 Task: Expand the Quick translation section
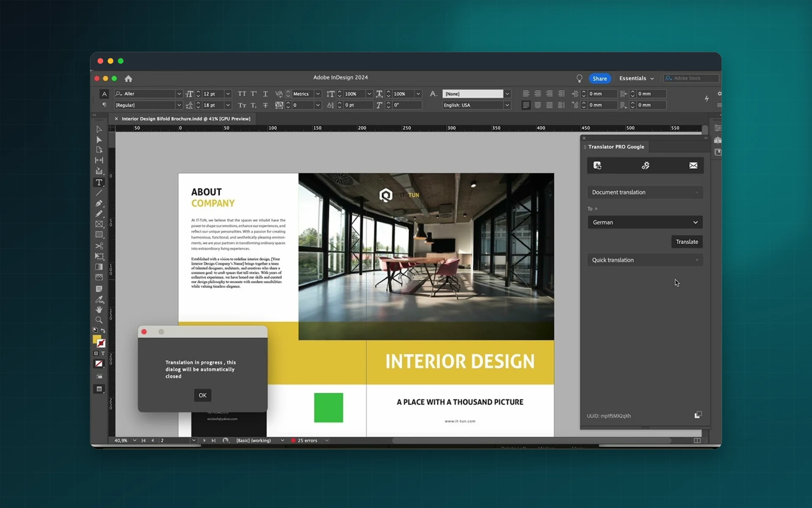645,260
